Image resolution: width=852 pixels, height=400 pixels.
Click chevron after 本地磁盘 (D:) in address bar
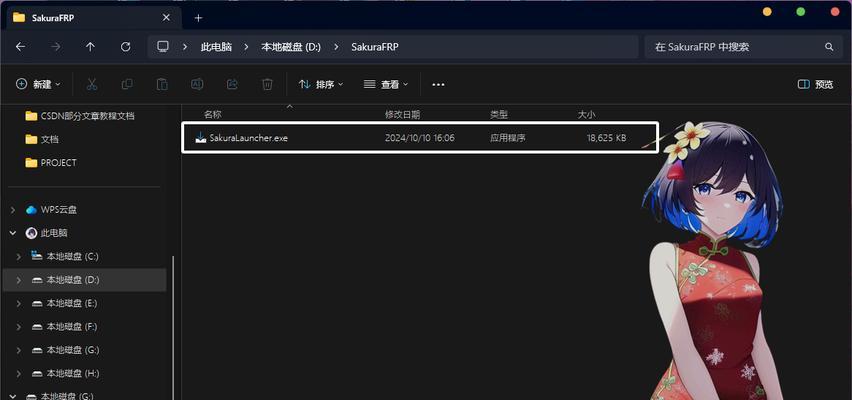[x=336, y=47]
